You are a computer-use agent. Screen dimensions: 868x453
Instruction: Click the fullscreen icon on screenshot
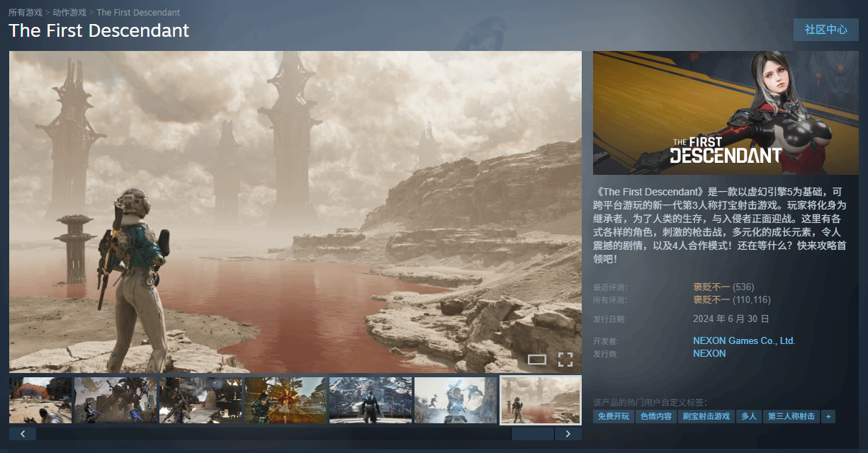565,360
